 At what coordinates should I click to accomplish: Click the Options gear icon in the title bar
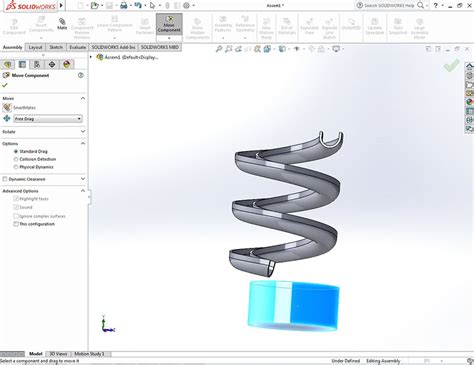pos(187,5)
